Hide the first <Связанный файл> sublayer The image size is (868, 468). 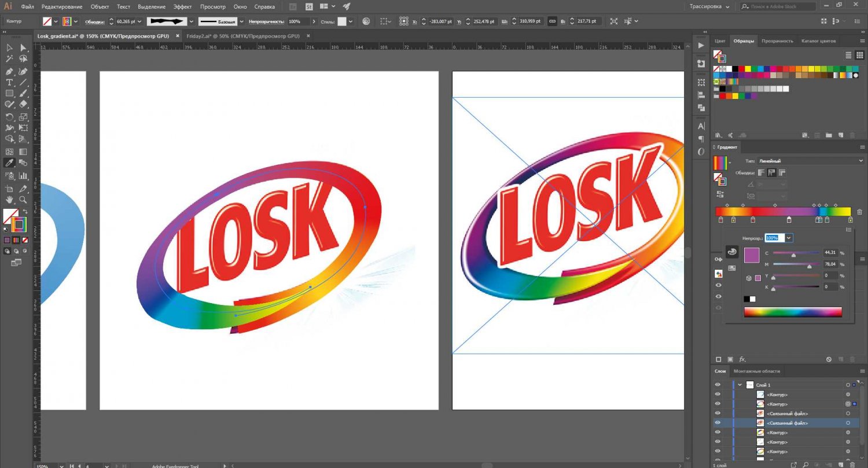718,413
